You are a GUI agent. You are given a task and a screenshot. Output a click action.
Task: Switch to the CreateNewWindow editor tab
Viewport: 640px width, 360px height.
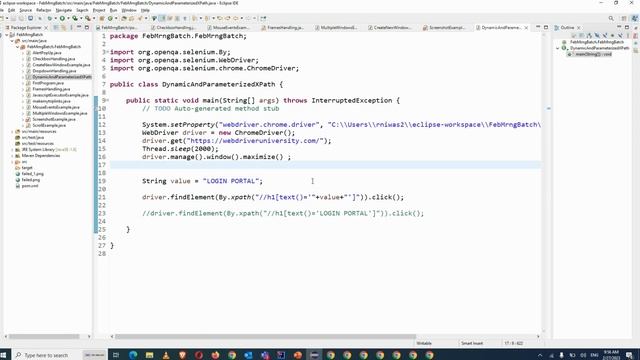392,28
